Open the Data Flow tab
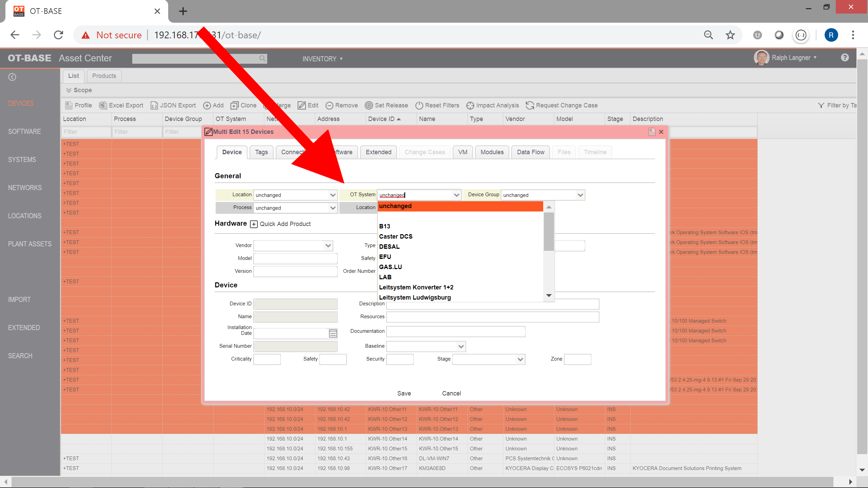 531,152
